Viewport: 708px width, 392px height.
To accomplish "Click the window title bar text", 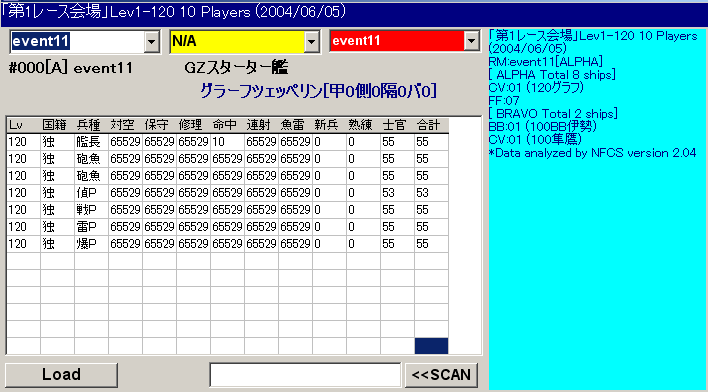I will [x=174, y=12].
